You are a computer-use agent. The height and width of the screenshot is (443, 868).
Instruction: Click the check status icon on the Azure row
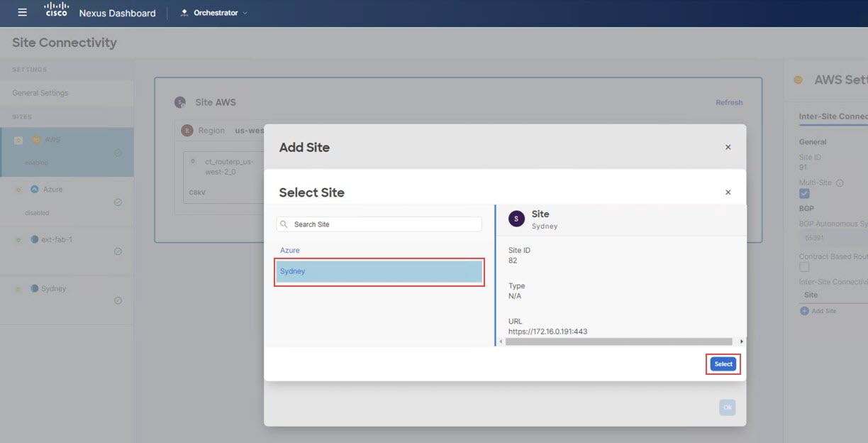tap(118, 202)
